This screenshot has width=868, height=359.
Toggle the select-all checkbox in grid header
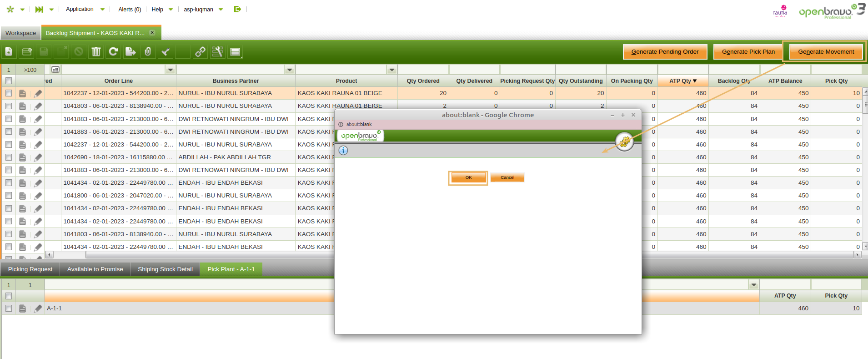click(9, 81)
